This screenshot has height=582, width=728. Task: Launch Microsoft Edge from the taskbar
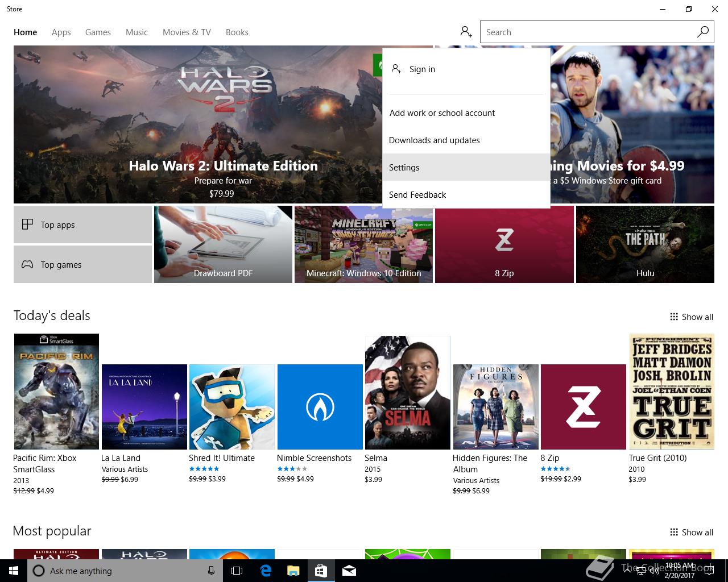click(x=265, y=571)
